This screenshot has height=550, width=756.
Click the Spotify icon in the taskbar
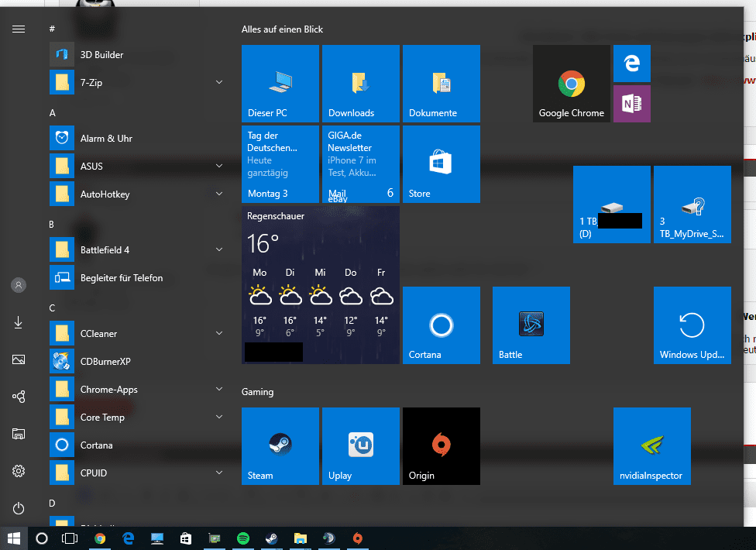(242, 538)
